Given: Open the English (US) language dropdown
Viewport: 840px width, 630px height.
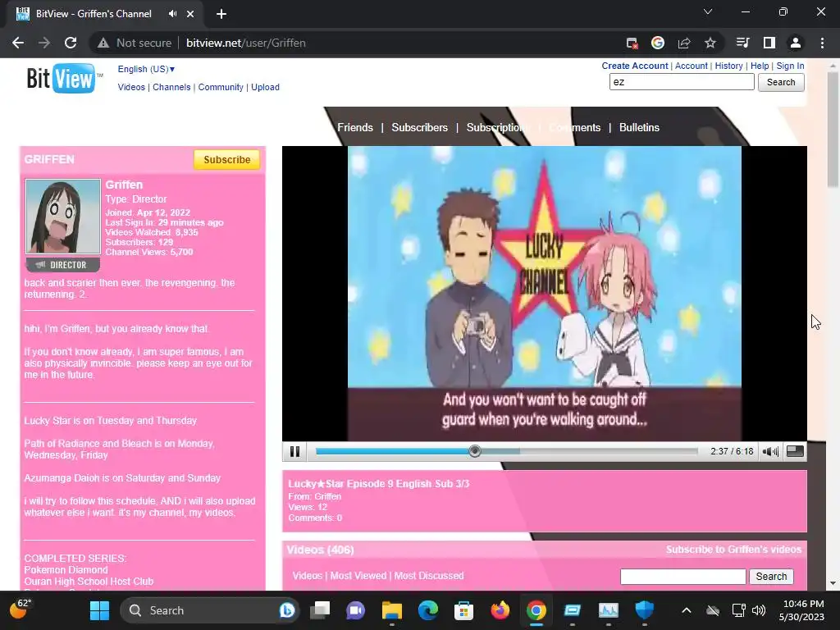Looking at the screenshot, I should click(146, 69).
